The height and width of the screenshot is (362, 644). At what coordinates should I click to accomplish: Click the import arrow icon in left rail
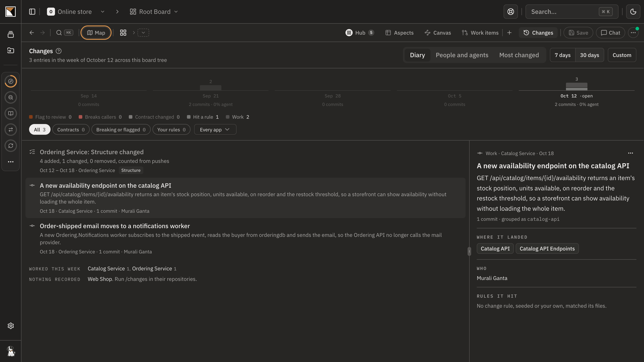point(11,51)
